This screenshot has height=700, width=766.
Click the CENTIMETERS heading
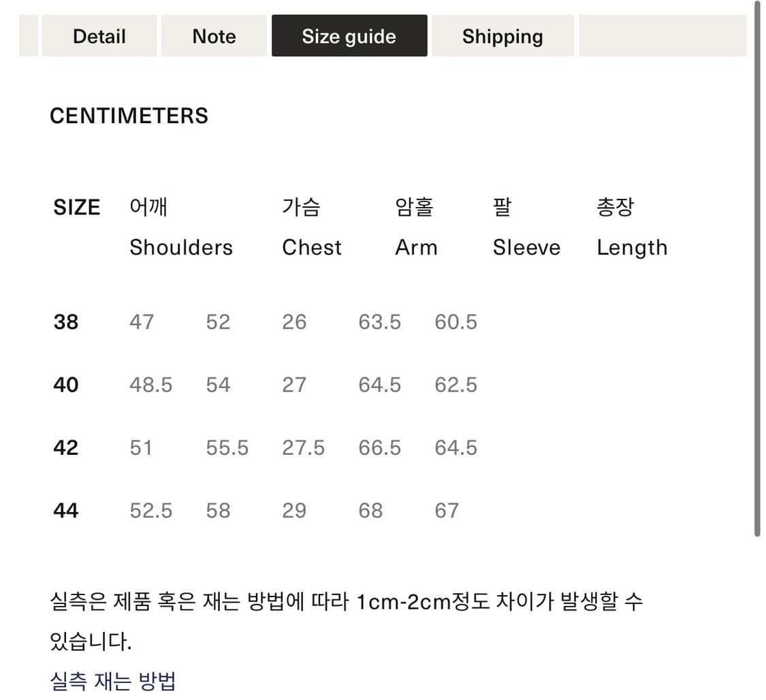129,116
